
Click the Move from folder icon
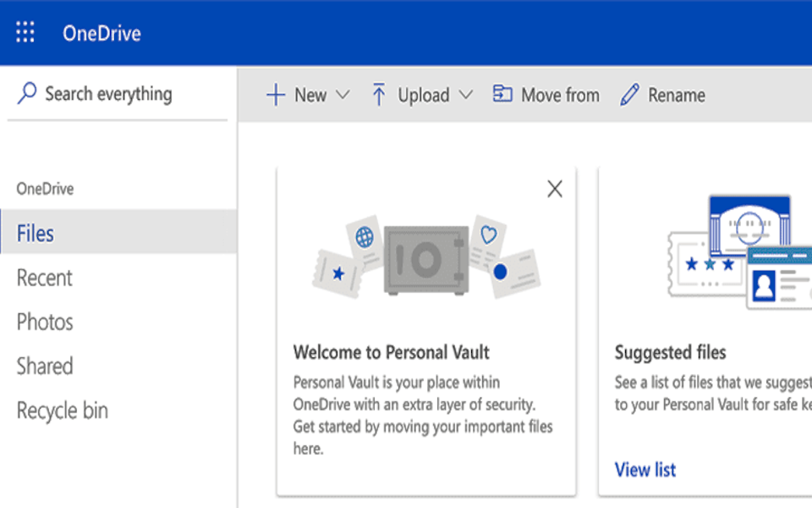tap(502, 94)
